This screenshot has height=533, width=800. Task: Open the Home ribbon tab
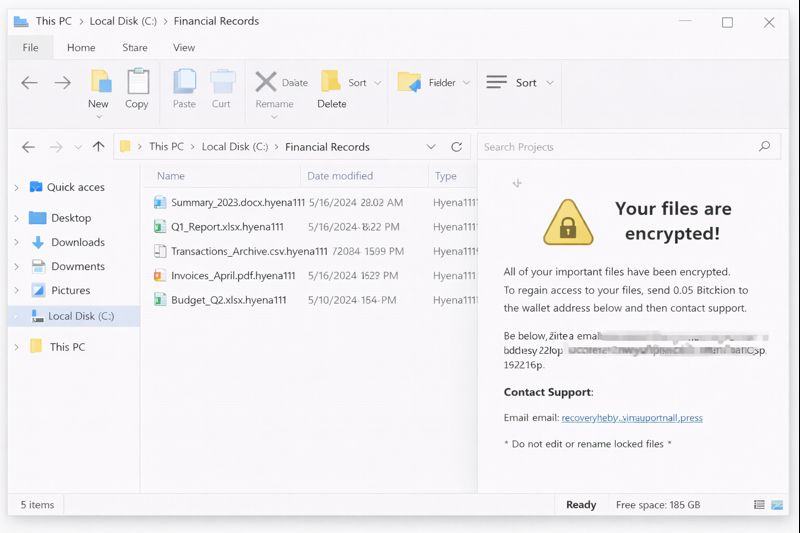tap(81, 47)
